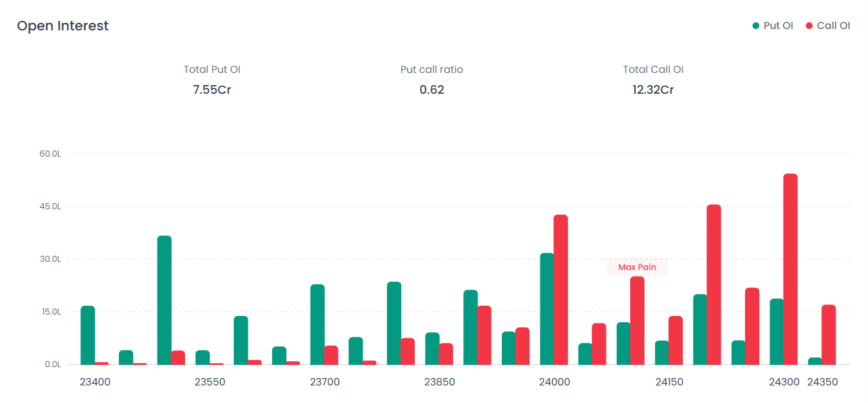This screenshot has width=868, height=403.
Task: Select the red Call OI bar at 24350
Action: coord(829,335)
